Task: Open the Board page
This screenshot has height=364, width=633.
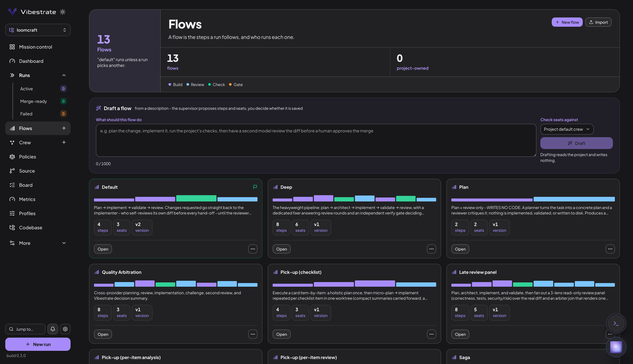Action: [x=38, y=185]
